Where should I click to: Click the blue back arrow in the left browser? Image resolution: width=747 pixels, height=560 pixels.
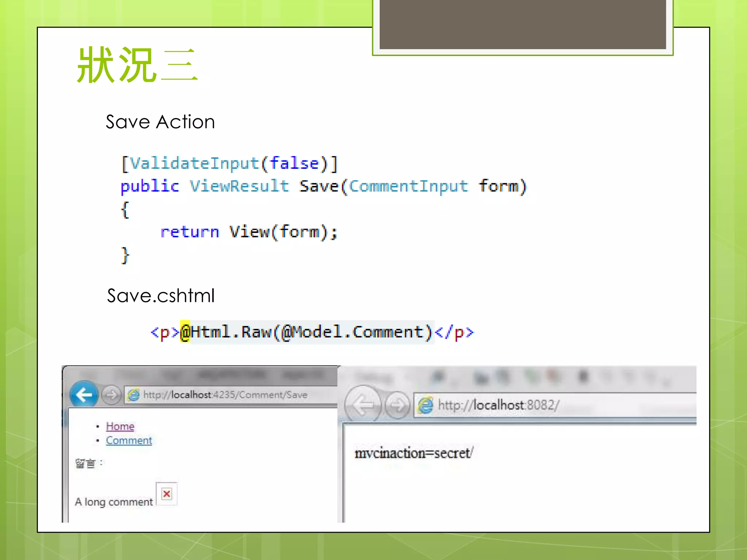(84, 394)
